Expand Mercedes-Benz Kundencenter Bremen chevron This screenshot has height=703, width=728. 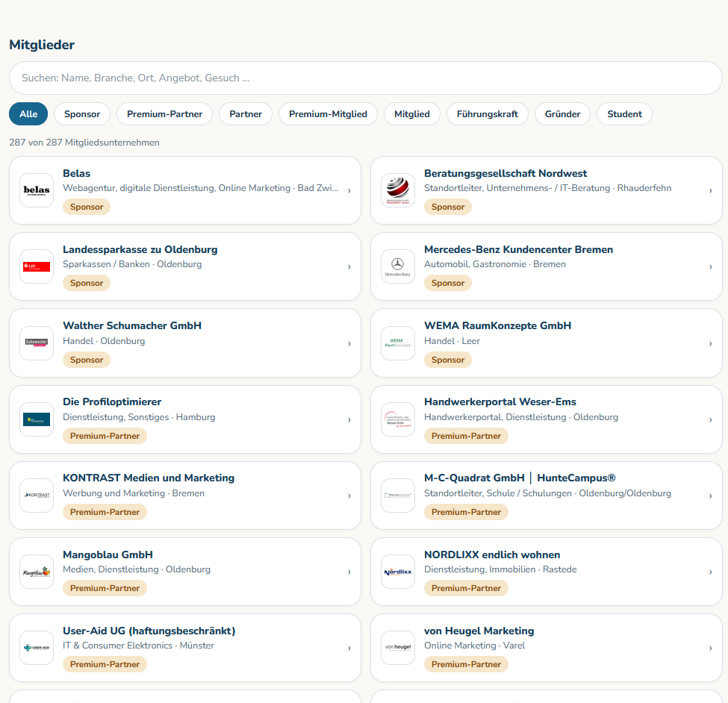click(x=710, y=267)
